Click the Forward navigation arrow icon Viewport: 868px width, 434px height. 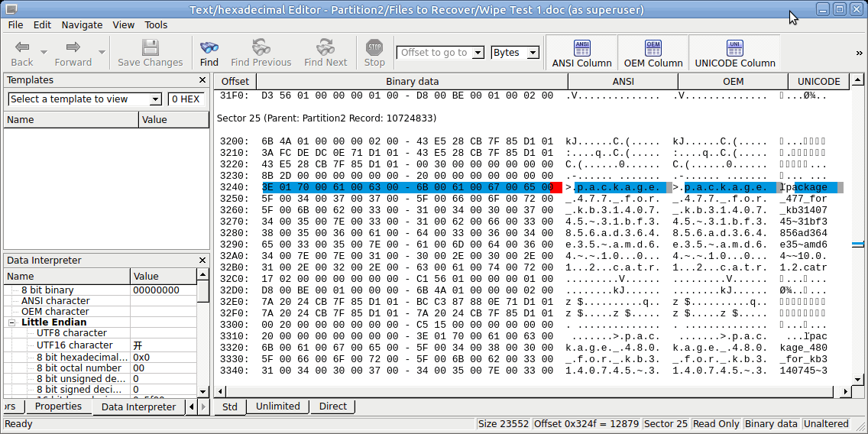pos(73,47)
